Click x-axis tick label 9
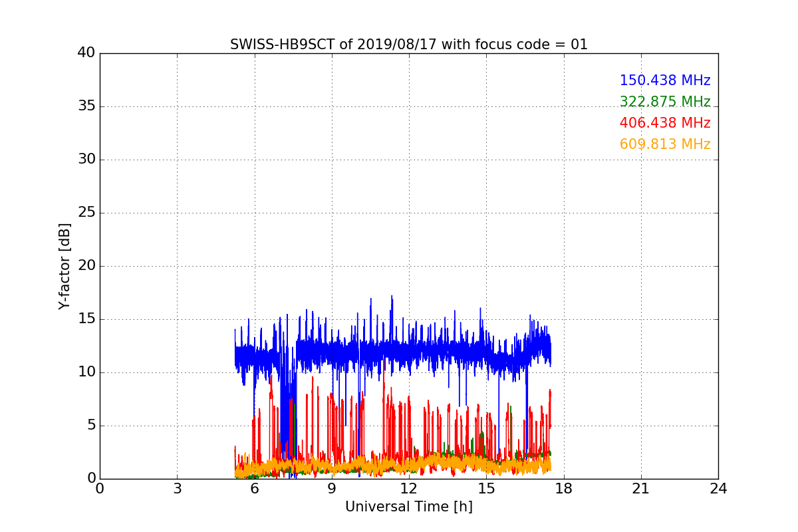Image resolution: width=798 pixels, height=532 pixels. [x=332, y=489]
